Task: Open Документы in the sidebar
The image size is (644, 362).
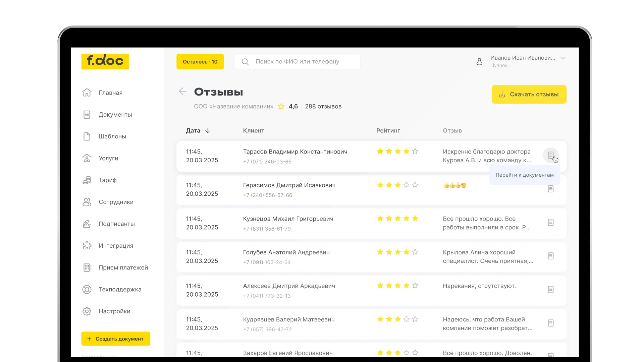Action: click(115, 115)
